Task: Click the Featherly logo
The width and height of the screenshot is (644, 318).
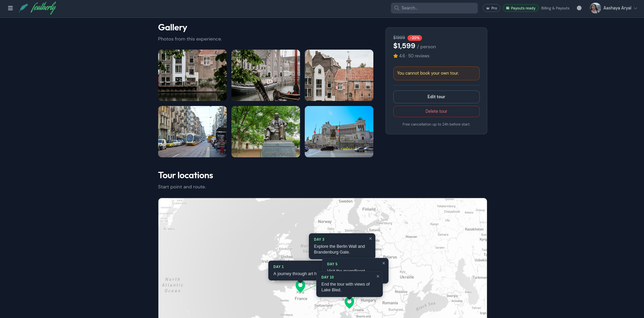Action: (x=38, y=8)
